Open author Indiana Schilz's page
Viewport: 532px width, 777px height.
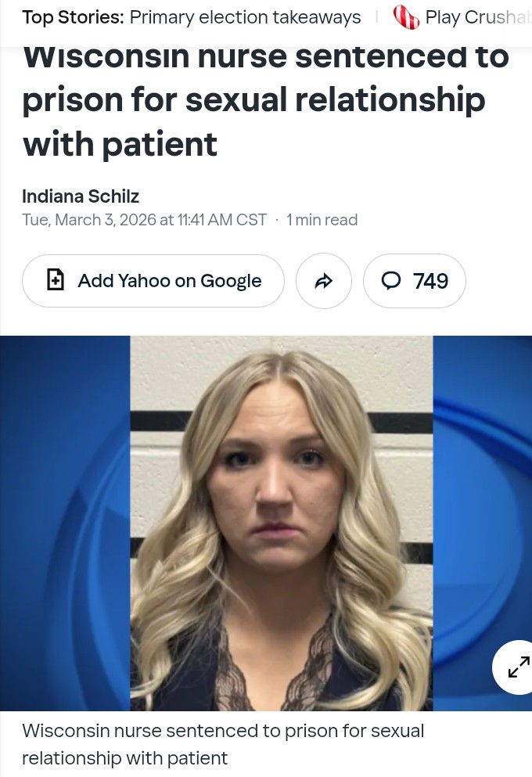point(81,196)
